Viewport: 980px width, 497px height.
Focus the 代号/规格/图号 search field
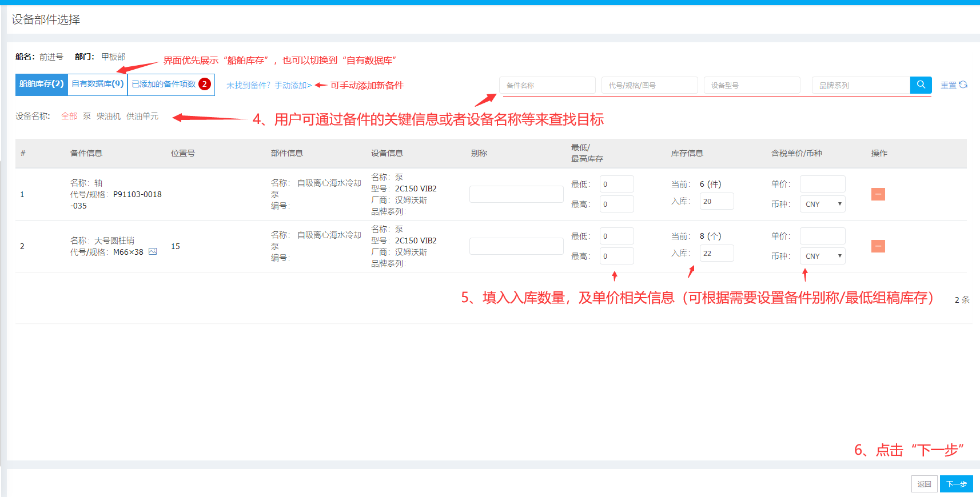click(x=650, y=85)
